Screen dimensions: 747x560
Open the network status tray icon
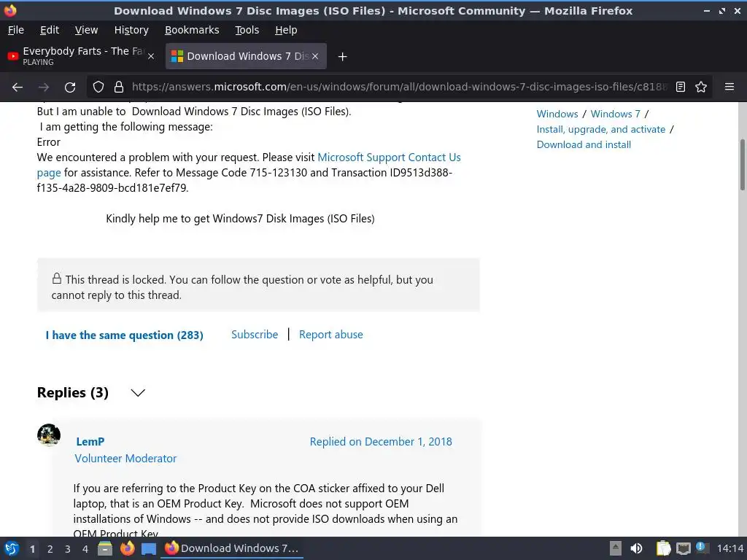click(683, 548)
